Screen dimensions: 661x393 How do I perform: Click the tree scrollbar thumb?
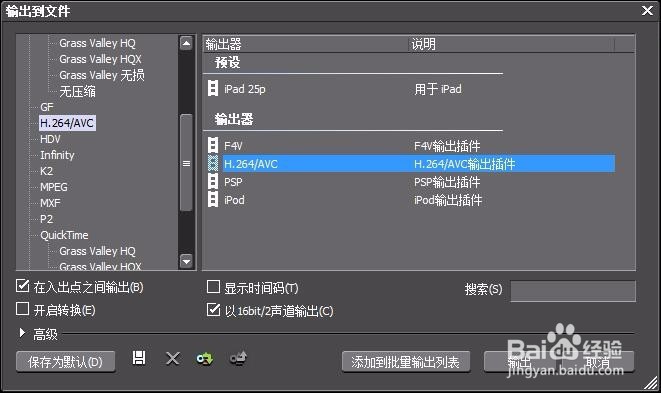coord(186,163)
